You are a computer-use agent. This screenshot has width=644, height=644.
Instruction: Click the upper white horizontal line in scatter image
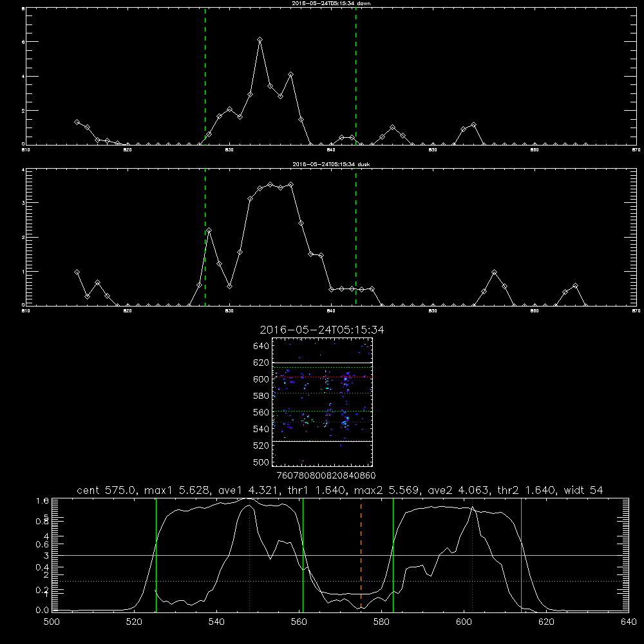point(323,363)
